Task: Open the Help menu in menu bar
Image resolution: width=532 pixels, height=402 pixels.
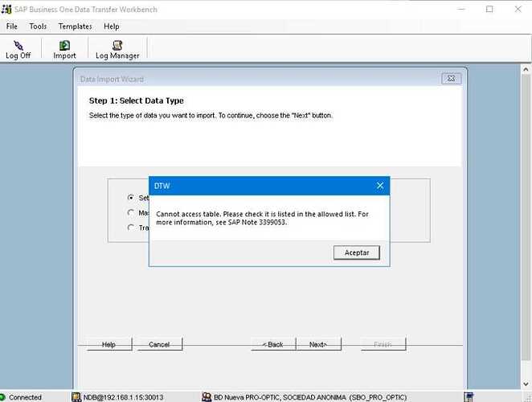Action: [112, 27]
